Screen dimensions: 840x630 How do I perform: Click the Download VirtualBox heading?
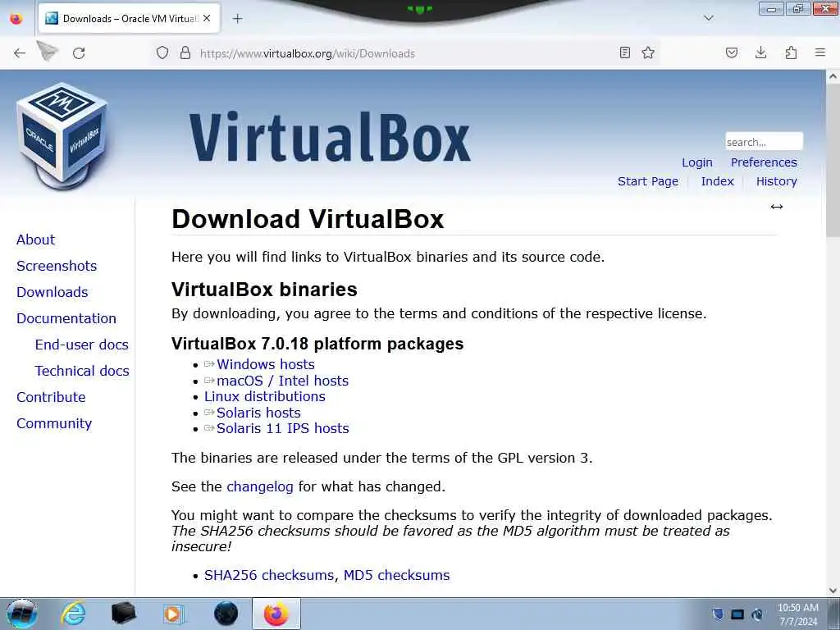[x=308, y=219]
